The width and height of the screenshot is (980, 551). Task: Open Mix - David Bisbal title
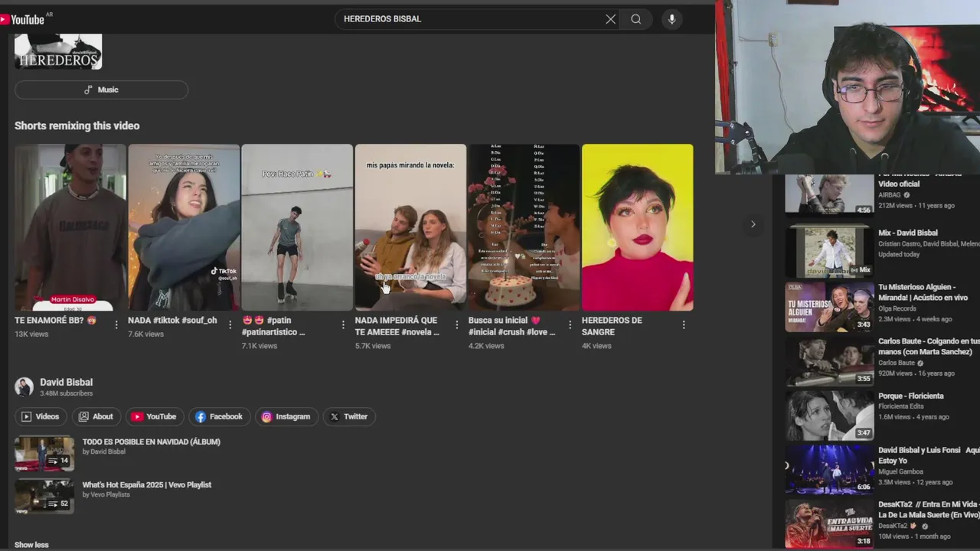[x=908, y=233]
